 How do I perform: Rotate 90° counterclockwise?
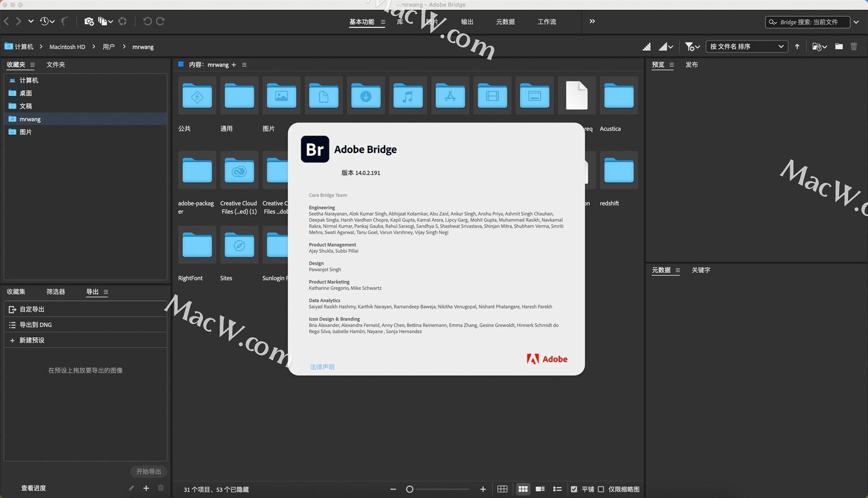click(147, 21)
